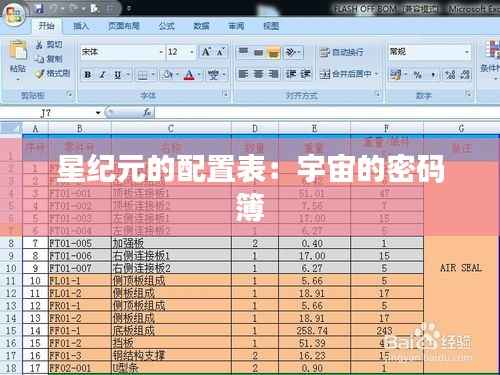Click the increase indent icon
The width and height of the screenshot is (500, 375).
coord(305,74)
